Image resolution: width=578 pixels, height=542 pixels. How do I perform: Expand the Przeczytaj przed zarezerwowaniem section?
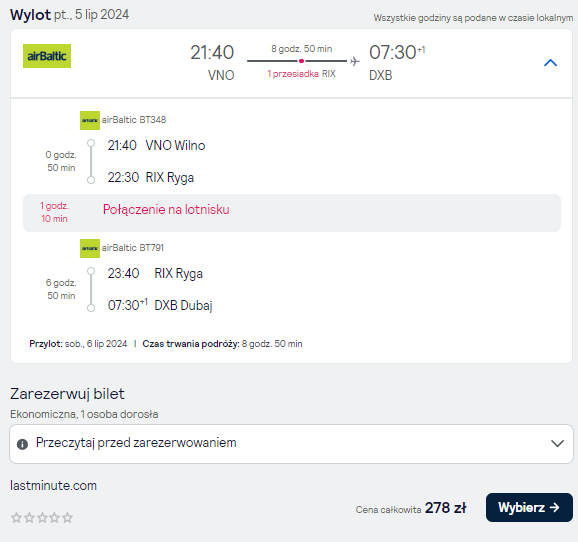291,444
